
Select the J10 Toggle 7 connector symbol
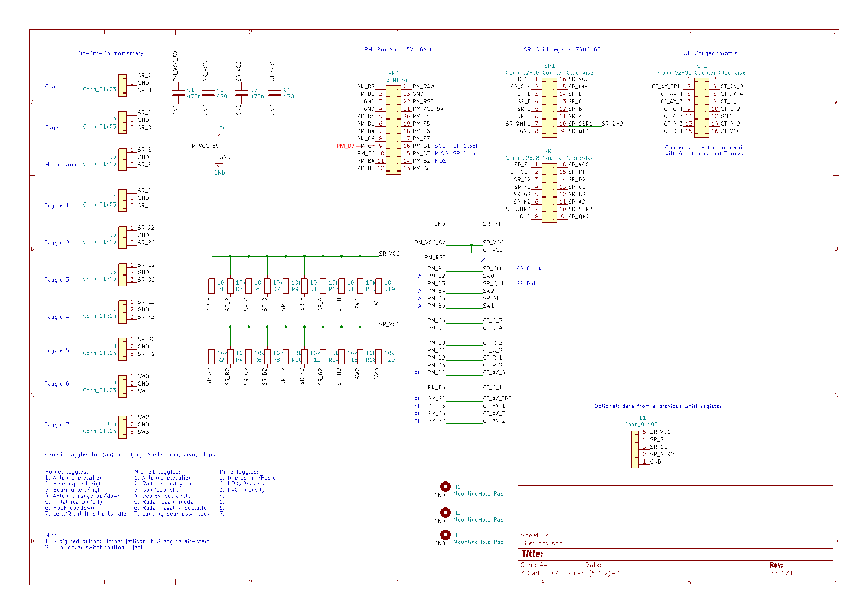[123, 427]
